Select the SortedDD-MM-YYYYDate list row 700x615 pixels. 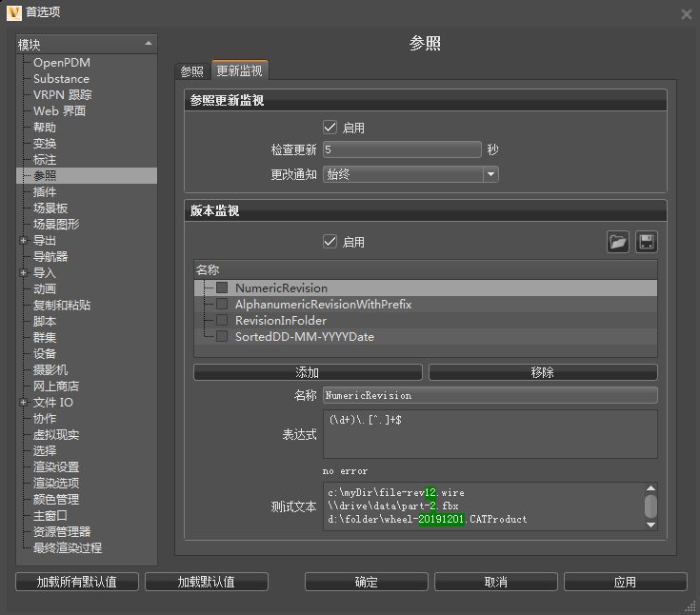(x=426, y=336)
